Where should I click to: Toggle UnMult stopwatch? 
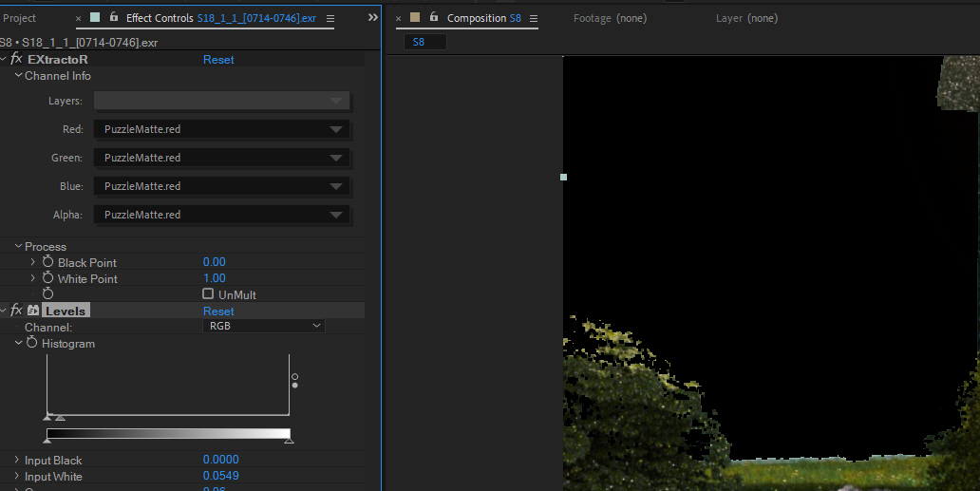48,293
